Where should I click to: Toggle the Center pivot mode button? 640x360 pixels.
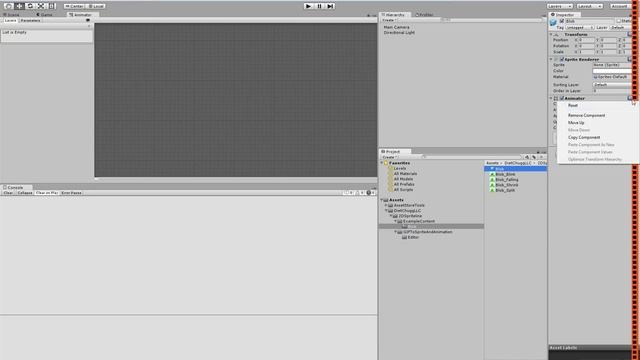74,6
